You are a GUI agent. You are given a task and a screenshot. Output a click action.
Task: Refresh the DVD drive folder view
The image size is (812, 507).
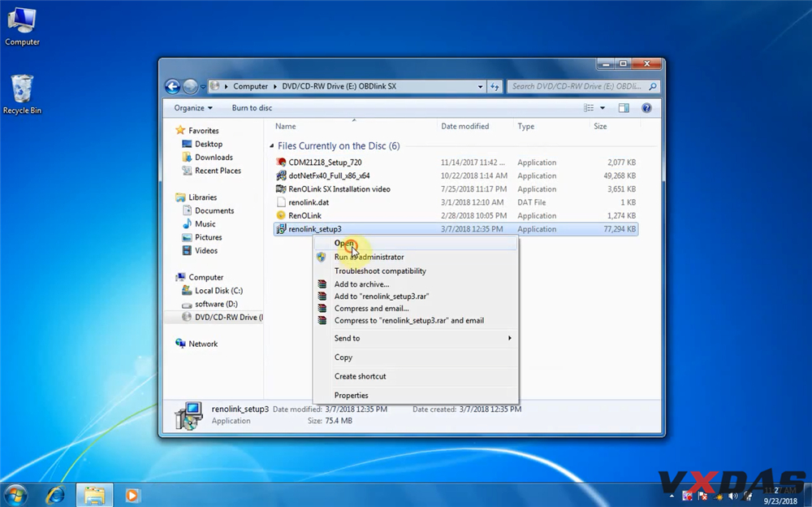(495, 87)
